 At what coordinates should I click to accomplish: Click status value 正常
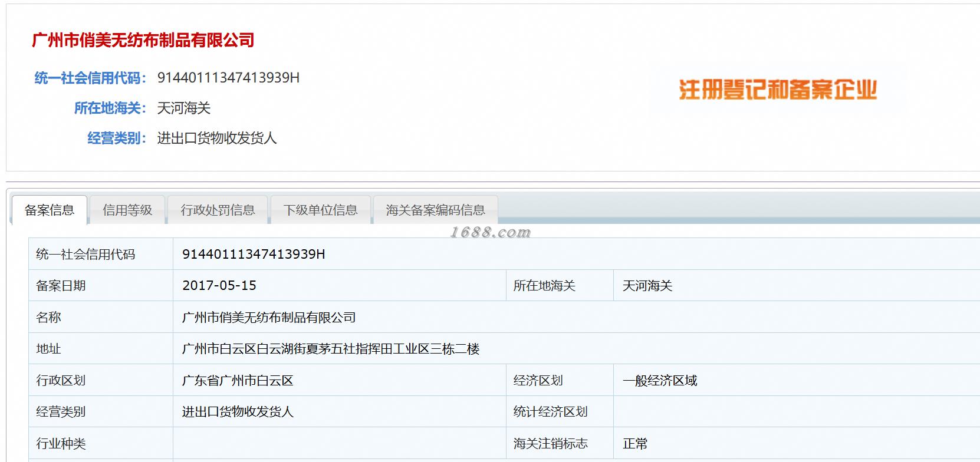point(635,444)
